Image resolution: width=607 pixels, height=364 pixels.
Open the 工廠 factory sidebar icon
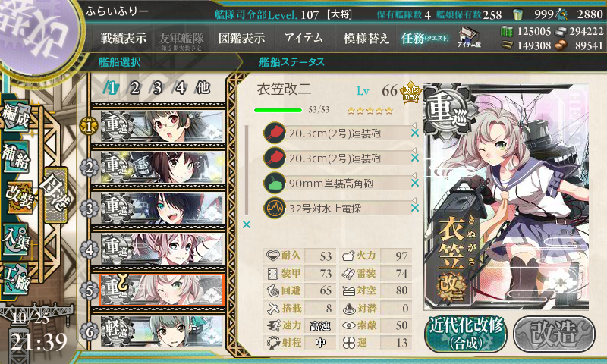click(16, 279)
